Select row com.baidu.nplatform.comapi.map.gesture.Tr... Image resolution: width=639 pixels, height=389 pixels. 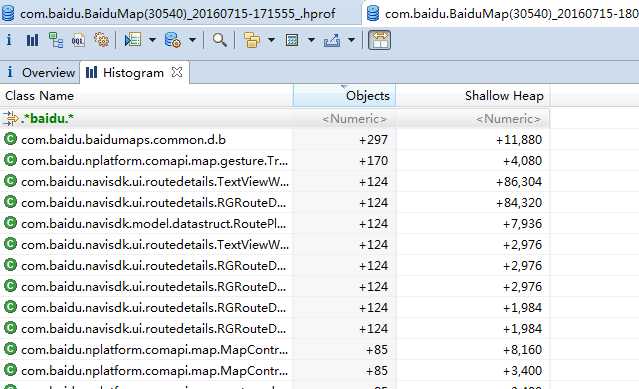pyautogui.click(x=275, y=160)
